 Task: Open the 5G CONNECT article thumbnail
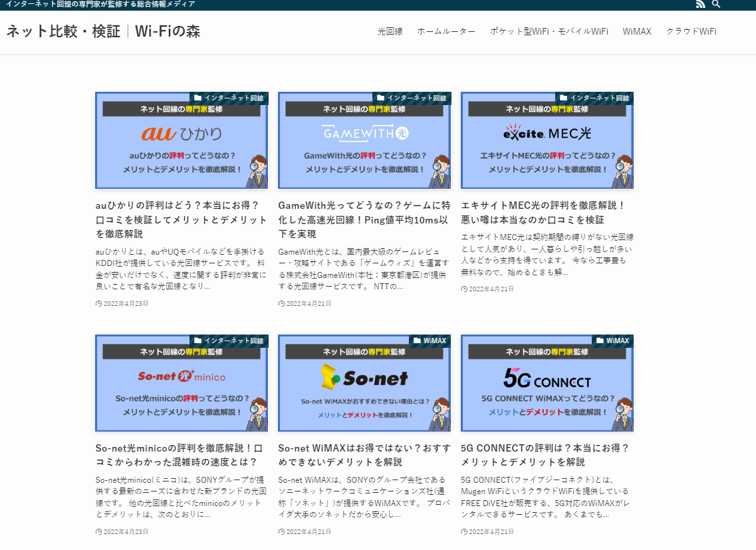point(547,383)
